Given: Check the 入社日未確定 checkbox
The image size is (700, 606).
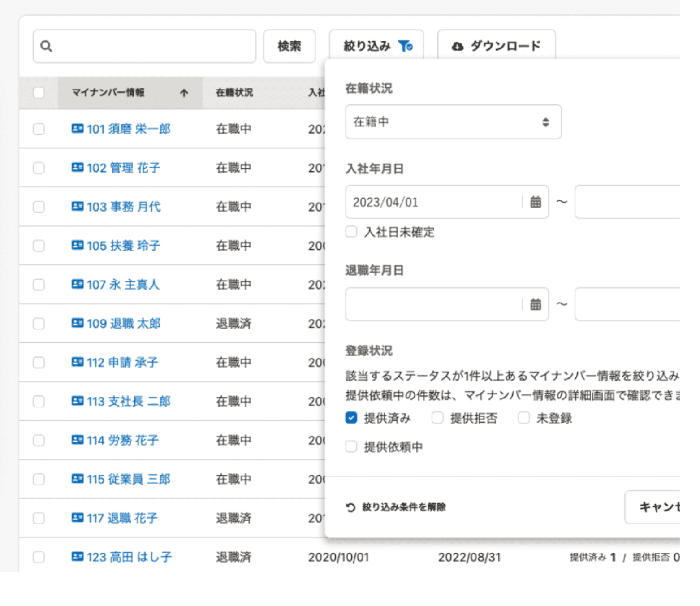Looking at the screenshot, I should pyautogui.click(x=351, y=232).
